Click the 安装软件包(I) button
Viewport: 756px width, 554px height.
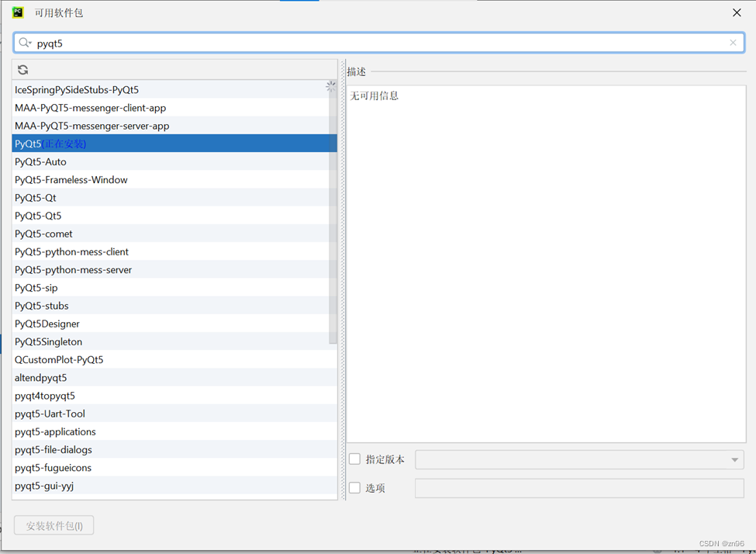[53, 525]
